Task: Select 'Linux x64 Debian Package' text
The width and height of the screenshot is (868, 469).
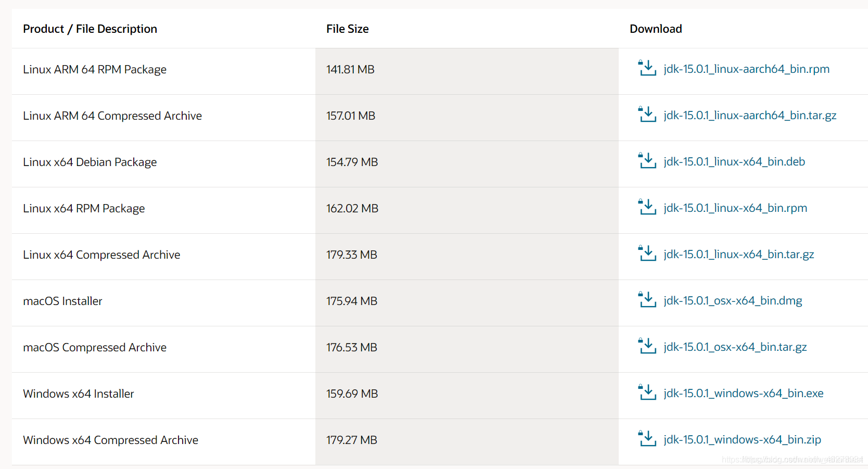Action: coord(90,162)
